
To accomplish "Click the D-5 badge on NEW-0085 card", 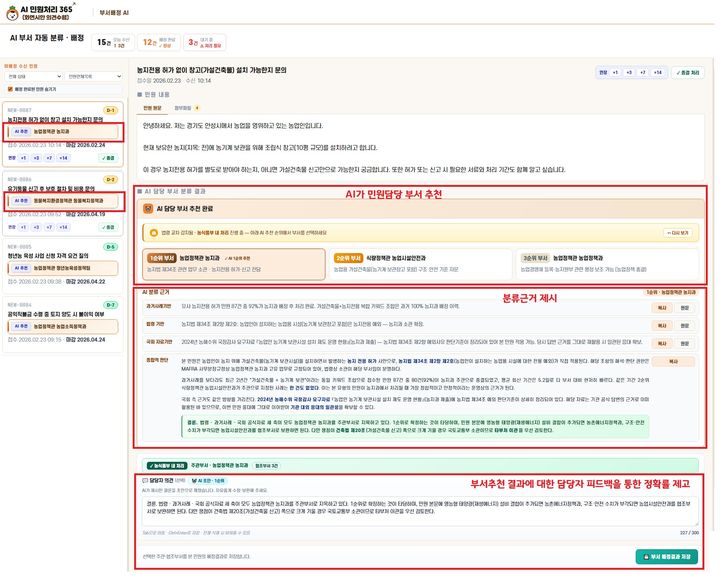I will click(111, 247).
